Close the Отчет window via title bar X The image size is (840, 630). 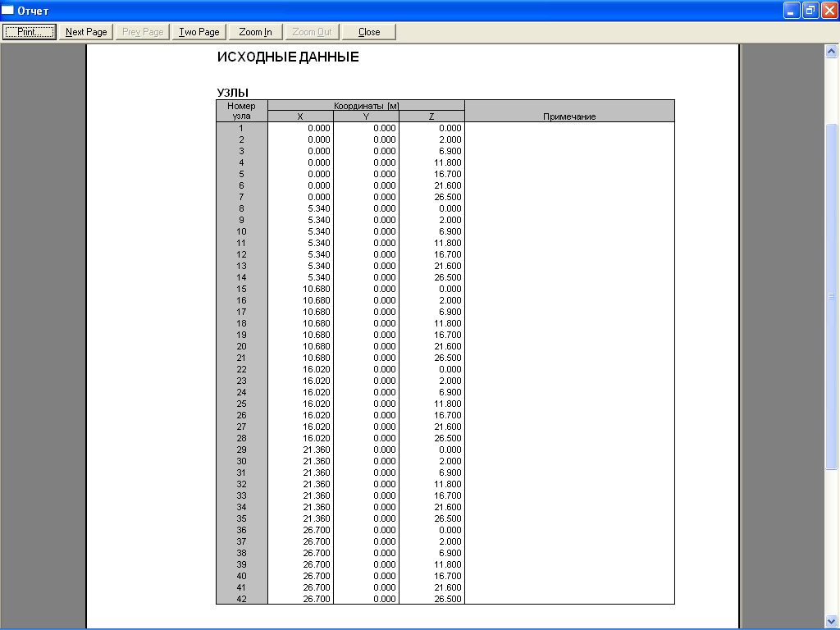tap(829, 10)
